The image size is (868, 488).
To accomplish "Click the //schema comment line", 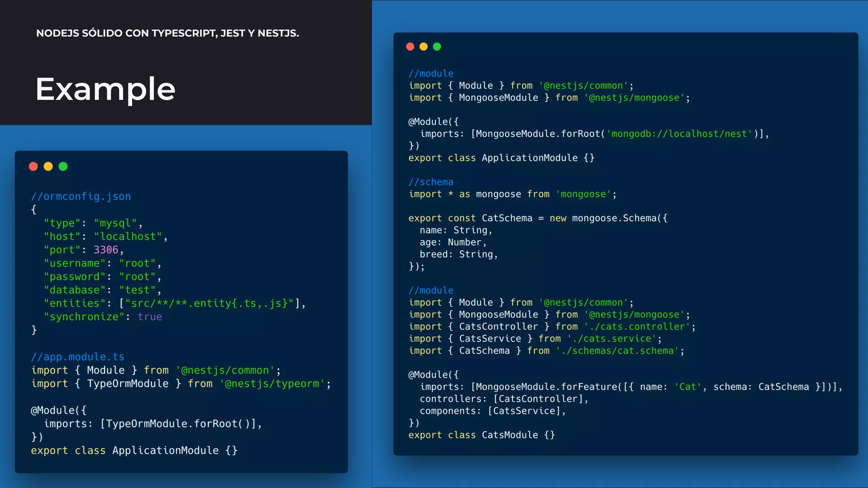I will tap(431, 182).
